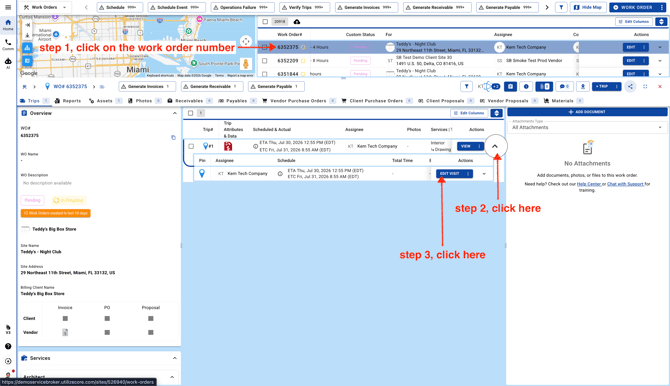Expand the visit row dropdown arrow
Screen dimensions: 670x386
[484, 174]
